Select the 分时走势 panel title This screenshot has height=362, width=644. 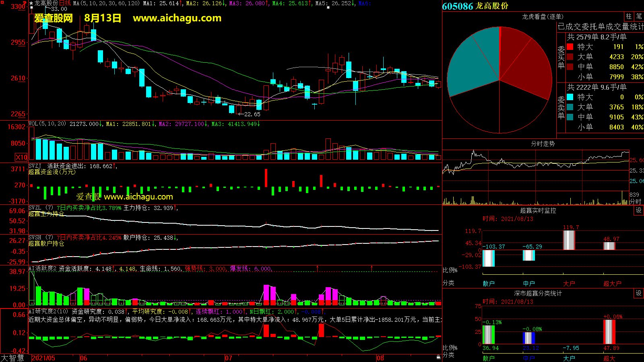pyautogui.click(x=543, y=144)
